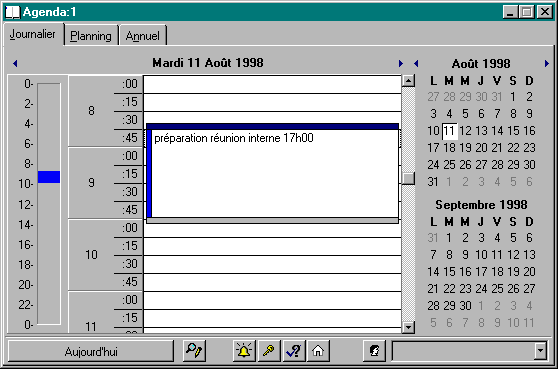The image size is (558, 369).
Task: Open the Annuel tab
Action: (x=142, y=36)
